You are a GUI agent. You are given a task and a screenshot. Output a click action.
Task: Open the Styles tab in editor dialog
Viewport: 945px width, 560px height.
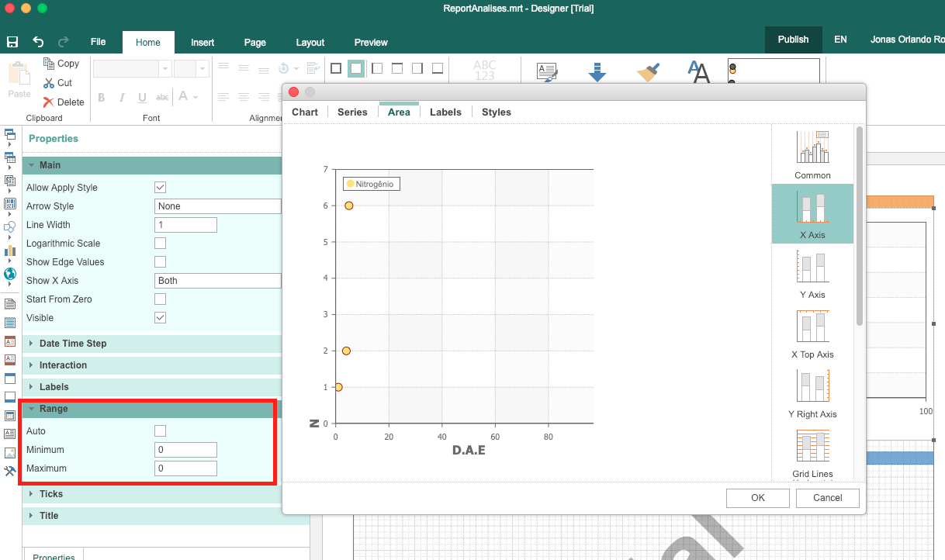[x=497, y=112]
